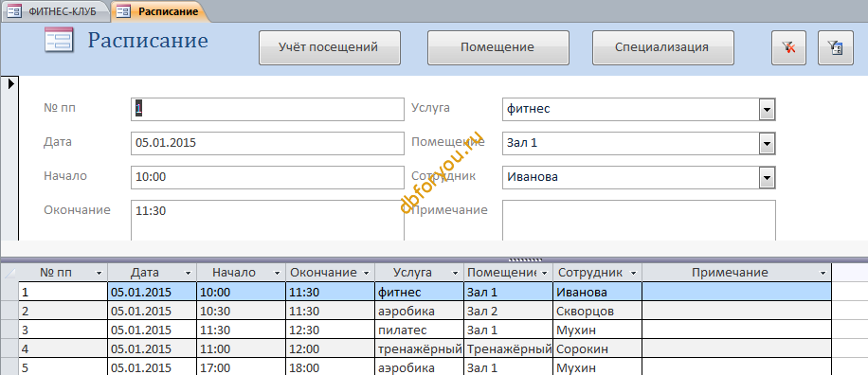Click the 11:00 start time cell
868x375 pixels.
click(242, 349)
